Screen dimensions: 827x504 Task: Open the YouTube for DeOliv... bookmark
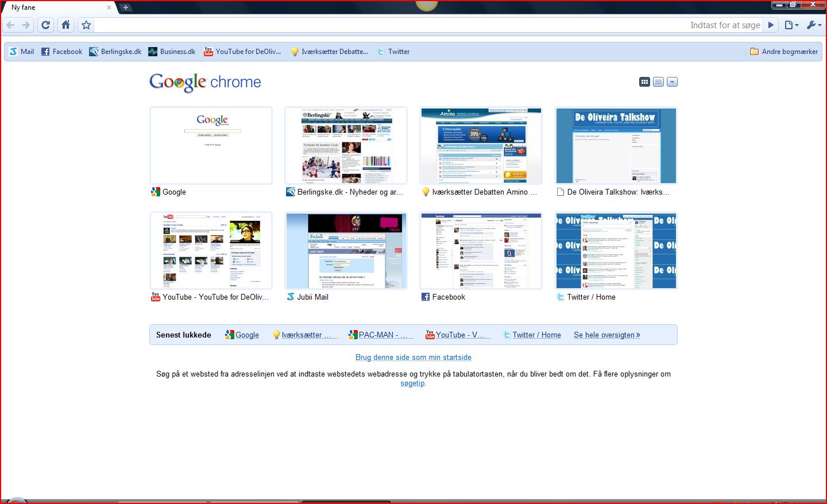click(242, 52)
